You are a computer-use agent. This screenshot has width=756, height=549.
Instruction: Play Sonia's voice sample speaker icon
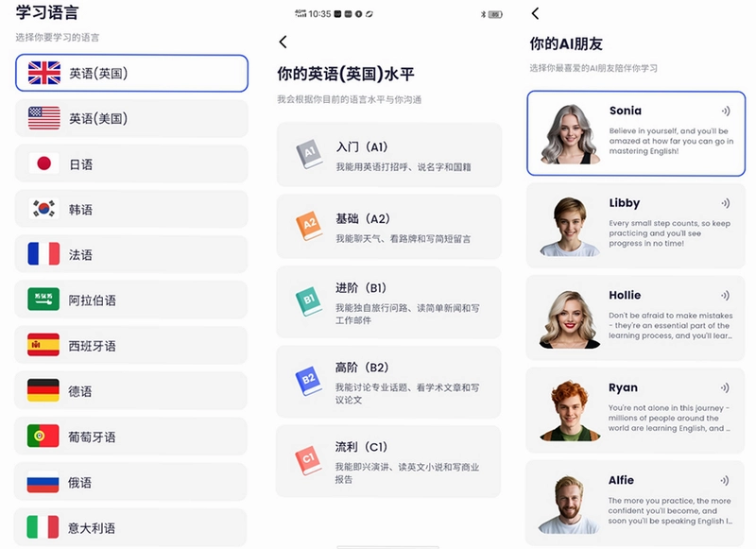[x=726, y=112]
